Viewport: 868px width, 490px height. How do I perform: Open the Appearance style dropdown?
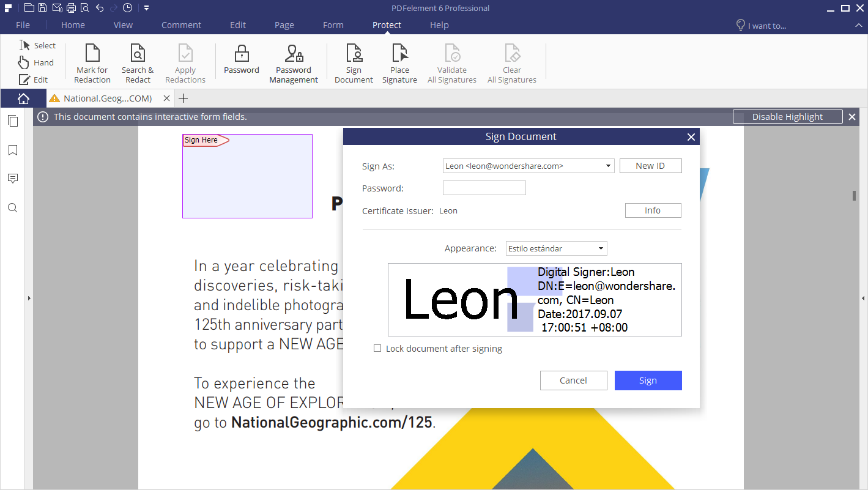(x=557, y=248)
